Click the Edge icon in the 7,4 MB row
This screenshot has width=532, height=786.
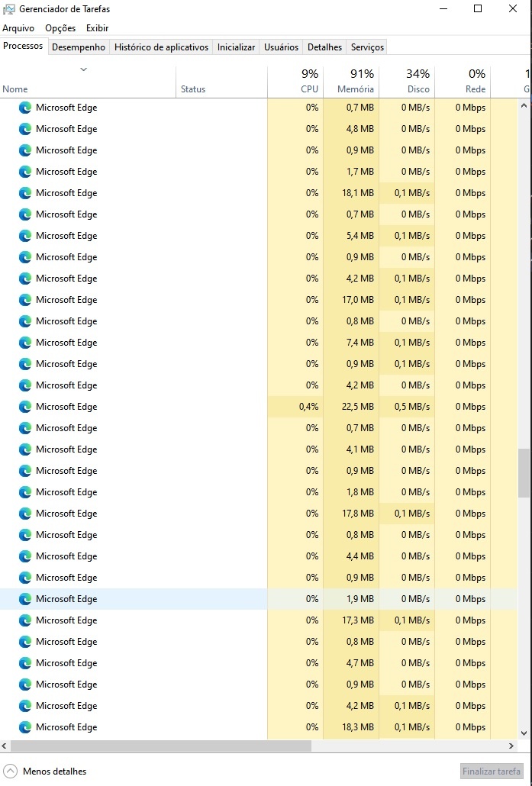(25, 343)
